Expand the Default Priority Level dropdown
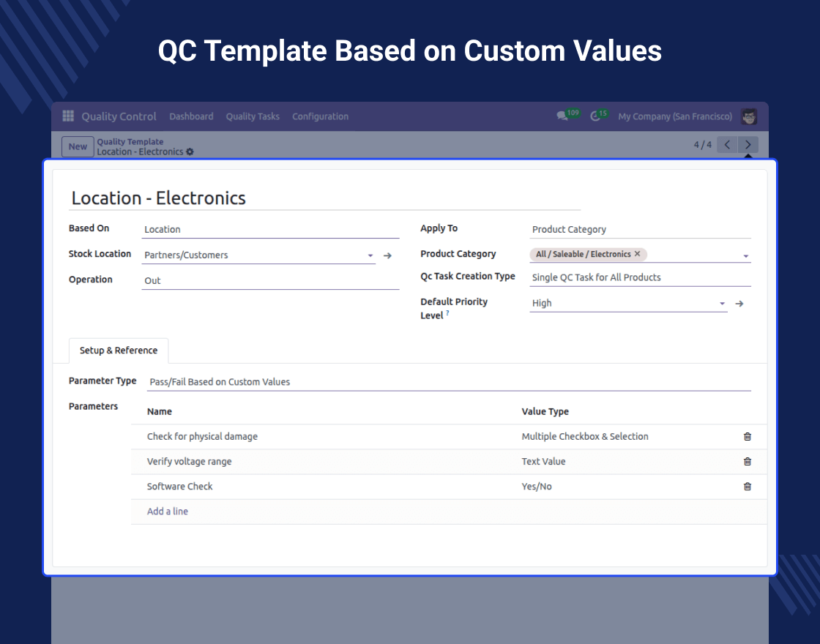This screenshot has height=644, width=820. pyautogui.click(x=722, y=304)
